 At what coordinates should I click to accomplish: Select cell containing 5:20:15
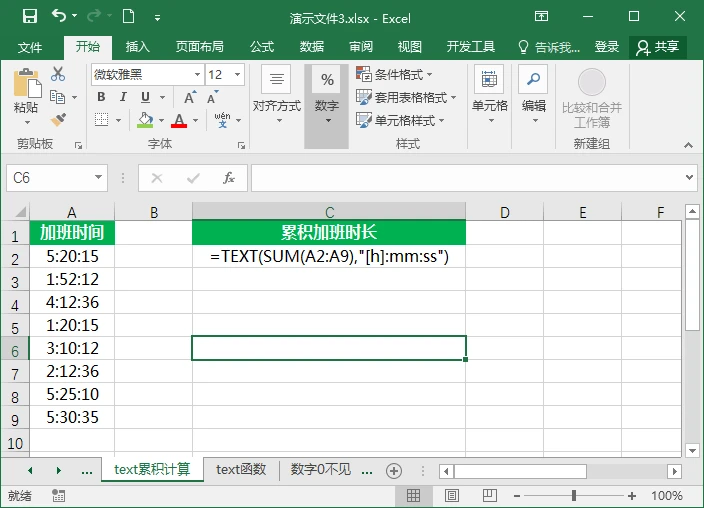click(72, 256)
